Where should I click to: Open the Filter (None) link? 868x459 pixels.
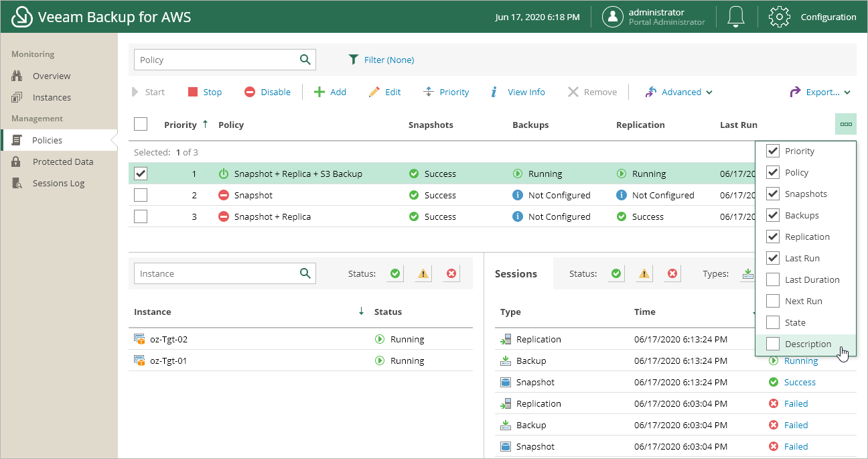coord(389,60)
